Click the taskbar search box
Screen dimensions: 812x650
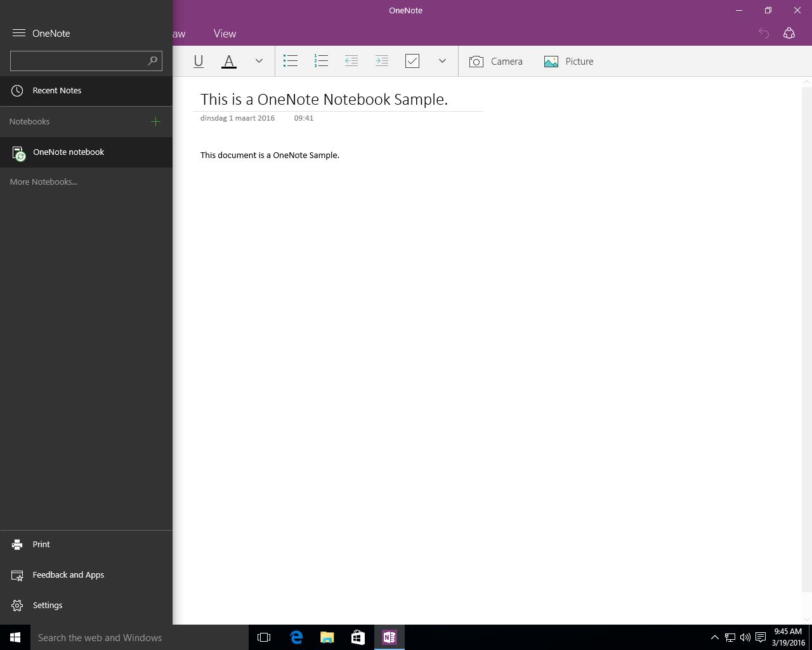coord(140,637)
